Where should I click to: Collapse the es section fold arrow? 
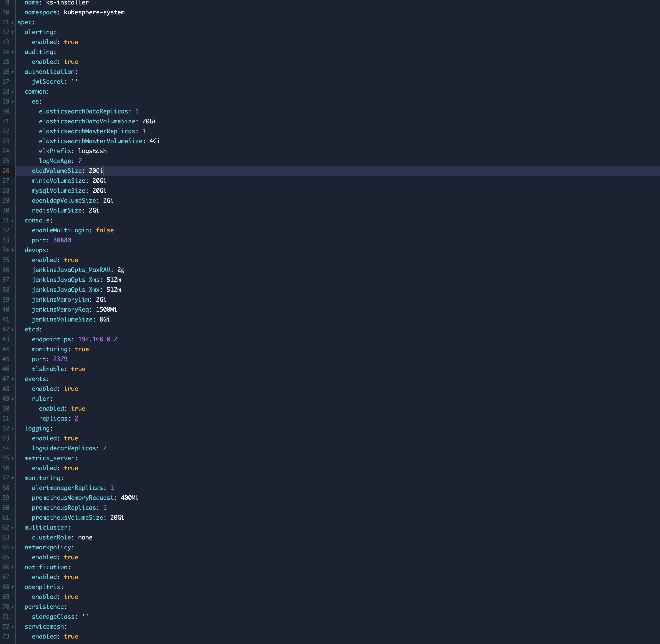[13, 102]
